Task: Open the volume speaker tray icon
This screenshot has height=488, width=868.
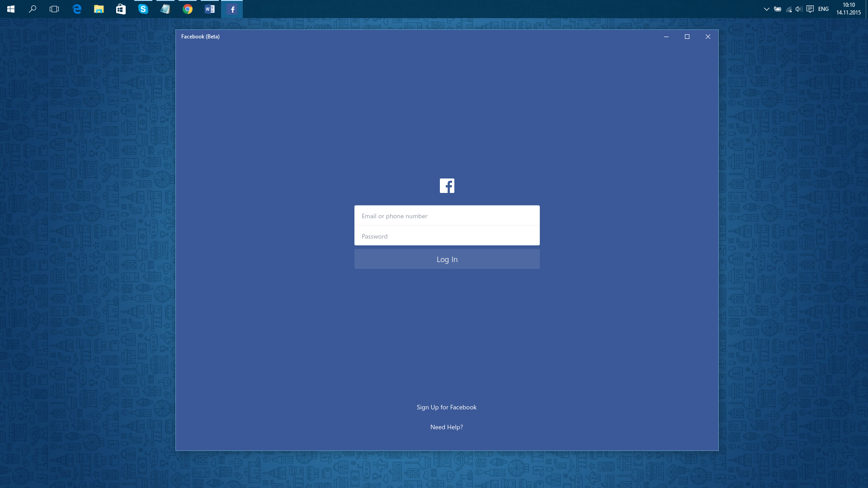Action: [x=799, y=9]
